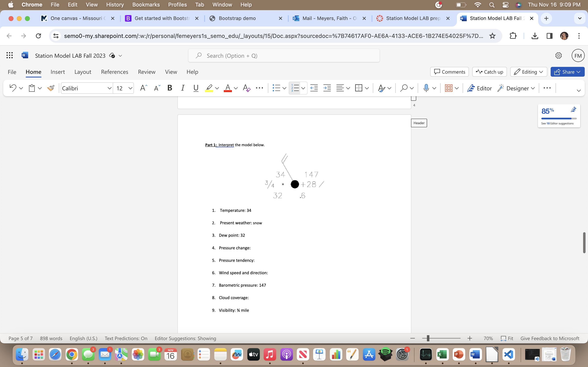This screenshot has width=588, height=367.
Task: Click the Increase Indent icon
Action: pos(327,88)
